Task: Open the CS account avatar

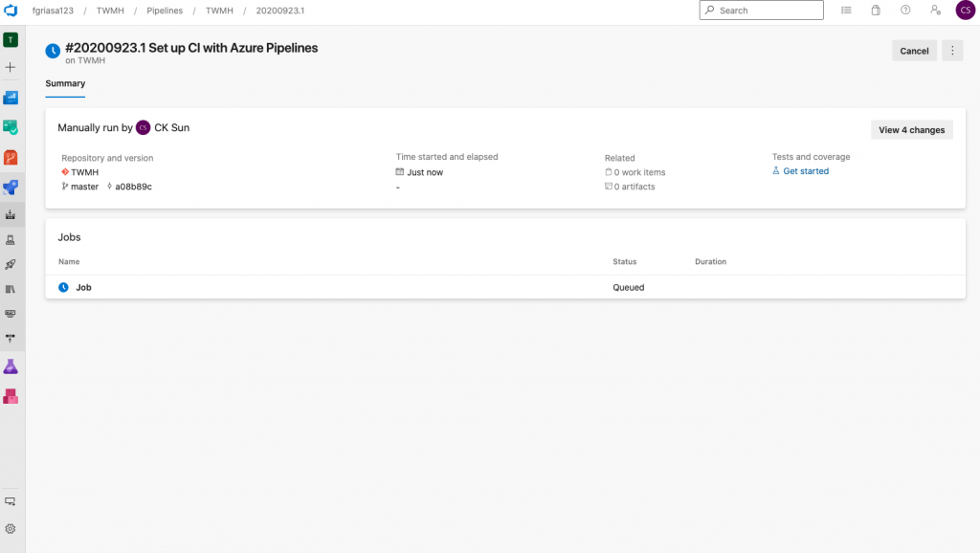Action: (x=965, y=10)
